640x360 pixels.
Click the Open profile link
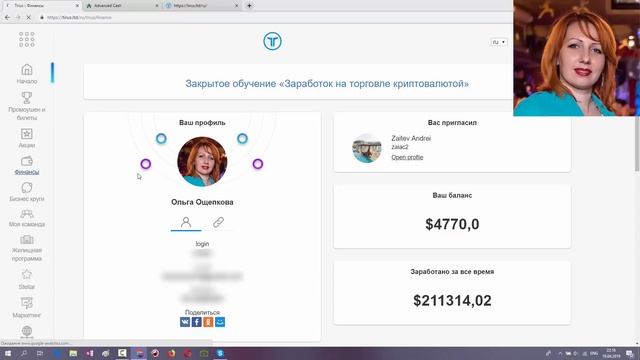pos(407,157)
